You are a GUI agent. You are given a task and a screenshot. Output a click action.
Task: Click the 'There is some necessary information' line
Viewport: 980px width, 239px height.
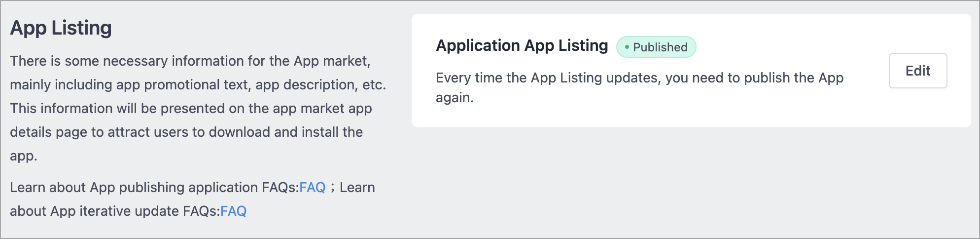(x=190, y=61)
